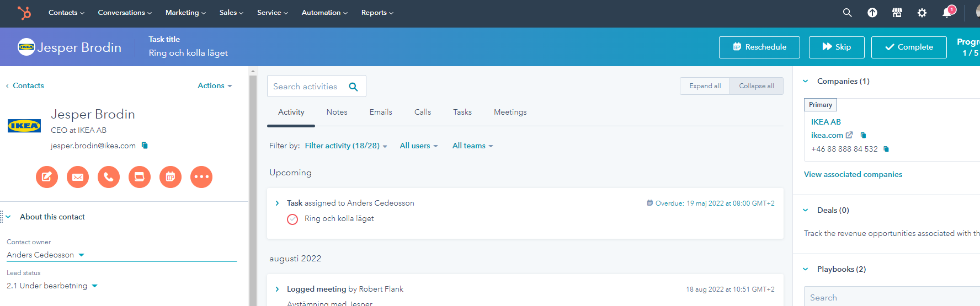Click Expand all

click(705, 86)
